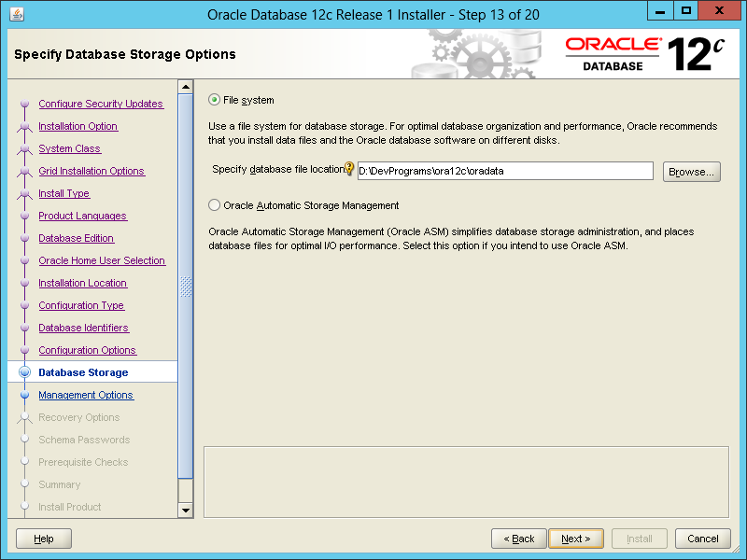Click the Database Storage step bullet icon
Image resolution: width=747 pixels, height=560 pixels.
[25, 372]
